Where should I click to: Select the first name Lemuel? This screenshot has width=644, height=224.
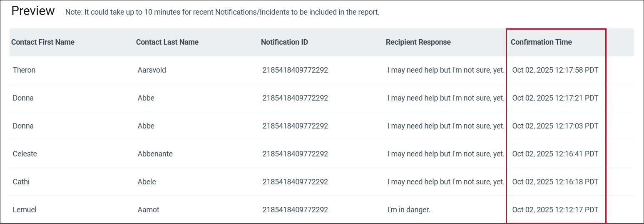25,210
